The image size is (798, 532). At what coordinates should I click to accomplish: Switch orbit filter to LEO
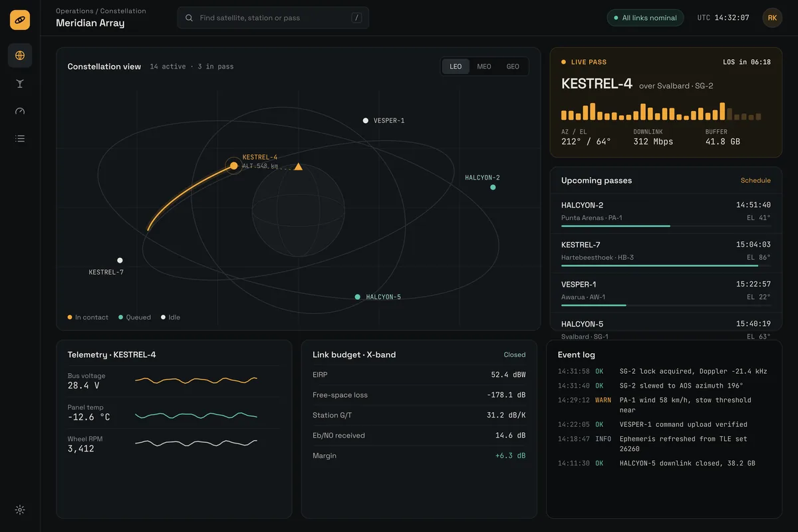pyautogui.click(x=456, y=66)
